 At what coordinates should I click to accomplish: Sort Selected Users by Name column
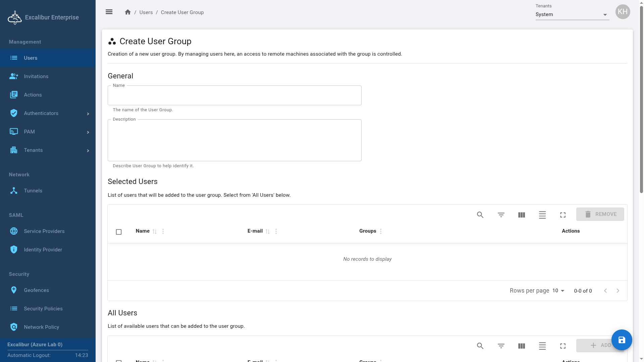(x=155, y=231)
